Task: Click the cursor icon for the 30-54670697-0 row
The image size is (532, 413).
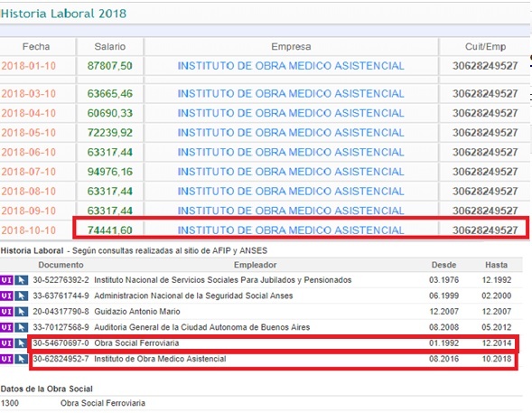Action: pos(21,343)
